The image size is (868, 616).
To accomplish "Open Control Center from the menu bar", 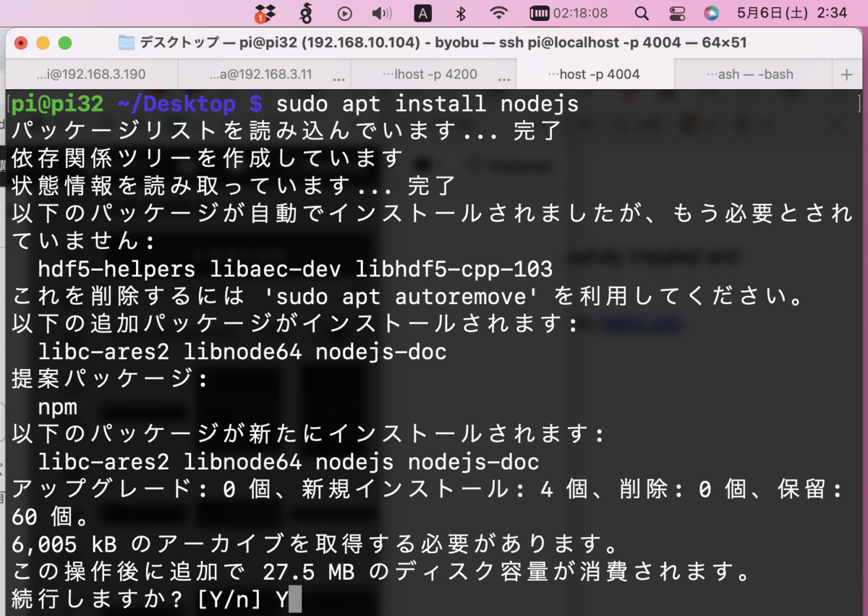I will tap(676, 14).
